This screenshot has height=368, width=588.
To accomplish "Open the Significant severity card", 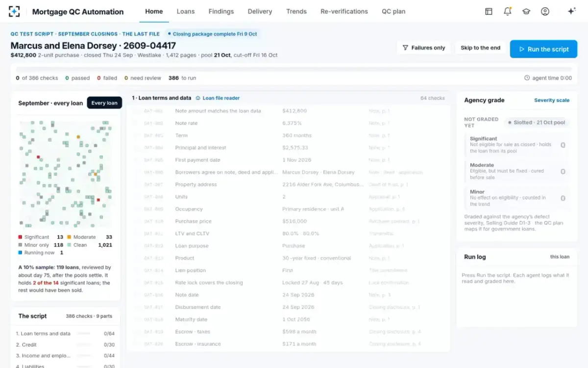I will [x=517, y=145].
